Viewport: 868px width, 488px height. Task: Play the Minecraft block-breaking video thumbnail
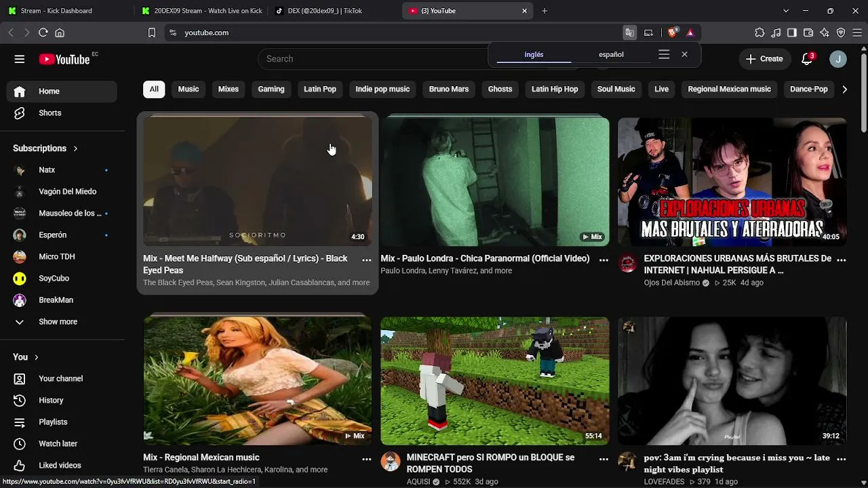click(x=495, y=381)
